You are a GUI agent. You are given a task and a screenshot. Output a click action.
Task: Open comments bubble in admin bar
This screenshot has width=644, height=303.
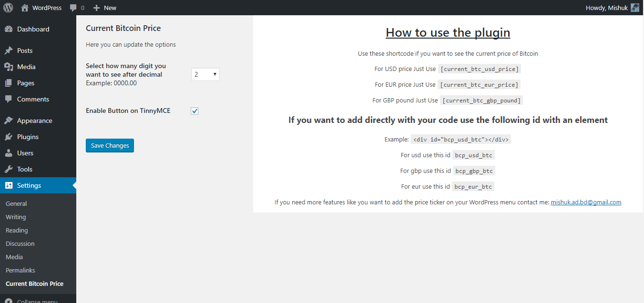point(73,8)
